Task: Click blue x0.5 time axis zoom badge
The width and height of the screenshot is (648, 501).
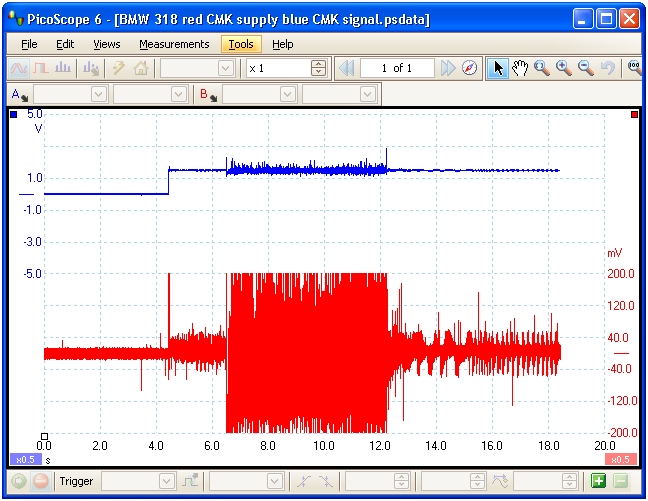Action: tap(25, 459)
